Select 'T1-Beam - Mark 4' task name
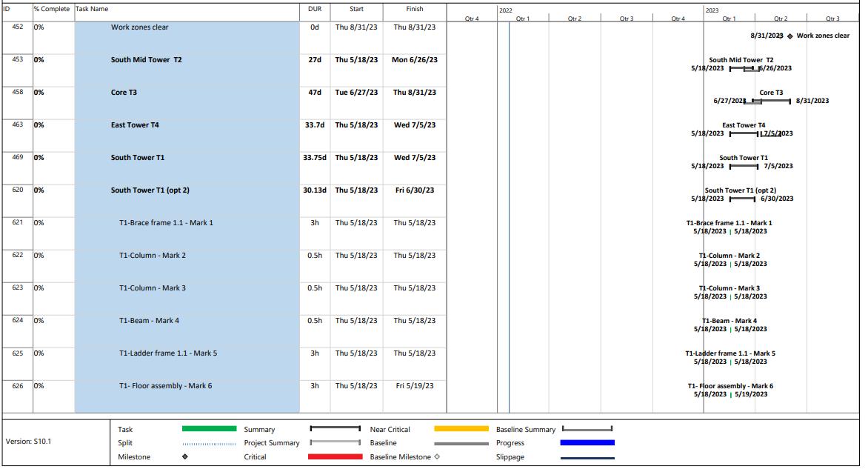The height and width of the screenshot is (472, 868). click(x=149, y=321)
